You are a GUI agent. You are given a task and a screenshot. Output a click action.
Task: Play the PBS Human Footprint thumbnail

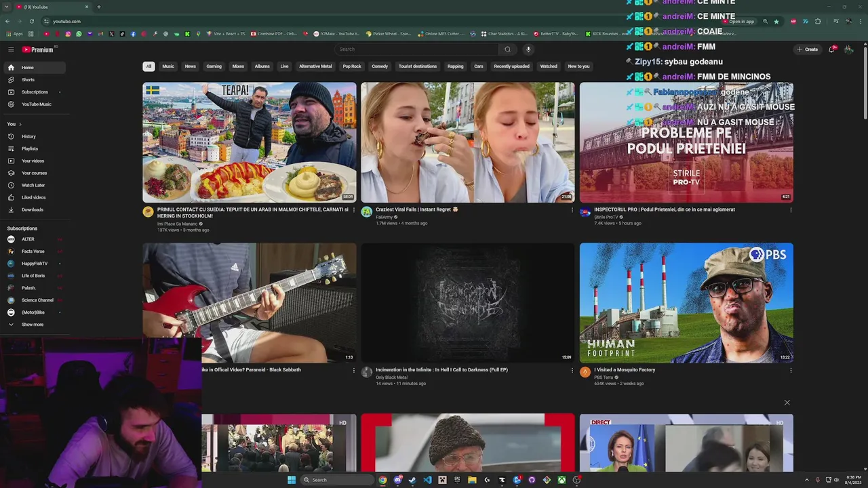pos(686,303)
